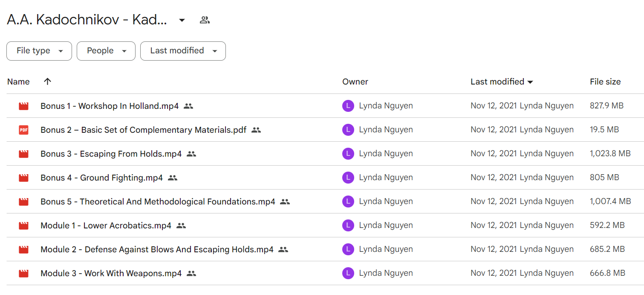The image size is (644, 295).
Task: Select Bonus 4 - Ground Fighting.mp4
Action: [x=101, y=178]
